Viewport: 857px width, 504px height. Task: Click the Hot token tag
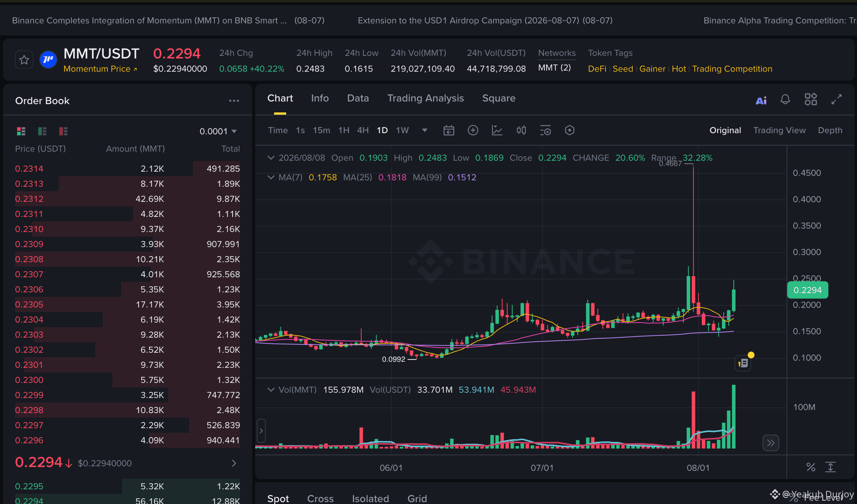point(679,69)
